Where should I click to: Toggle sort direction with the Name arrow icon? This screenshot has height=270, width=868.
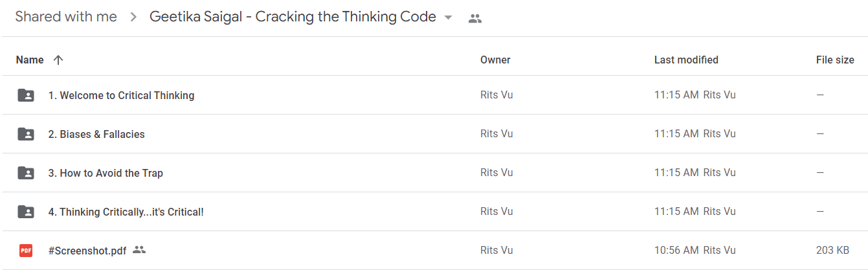(x=58, y=60)
